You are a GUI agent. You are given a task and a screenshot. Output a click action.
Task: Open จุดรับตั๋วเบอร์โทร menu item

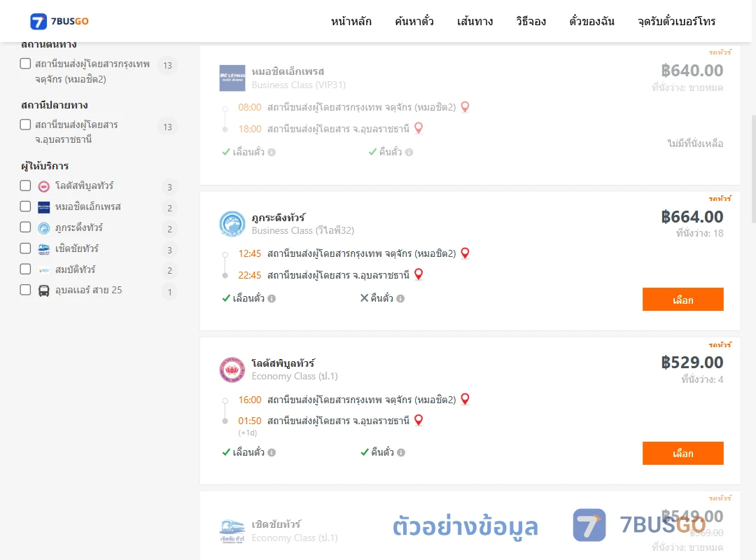[676, 21]
